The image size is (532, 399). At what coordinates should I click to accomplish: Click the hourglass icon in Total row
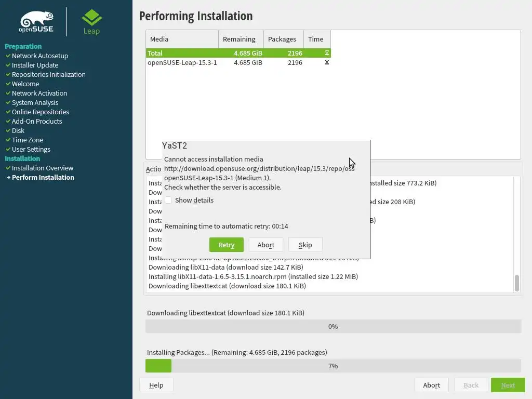click(x=327, y=53)
